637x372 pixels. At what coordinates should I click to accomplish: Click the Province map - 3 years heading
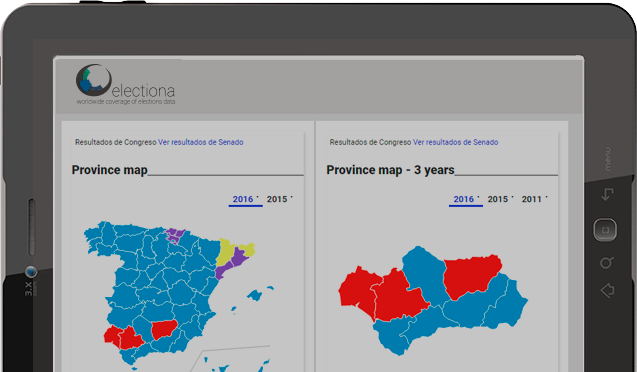[x=390, y=170]
